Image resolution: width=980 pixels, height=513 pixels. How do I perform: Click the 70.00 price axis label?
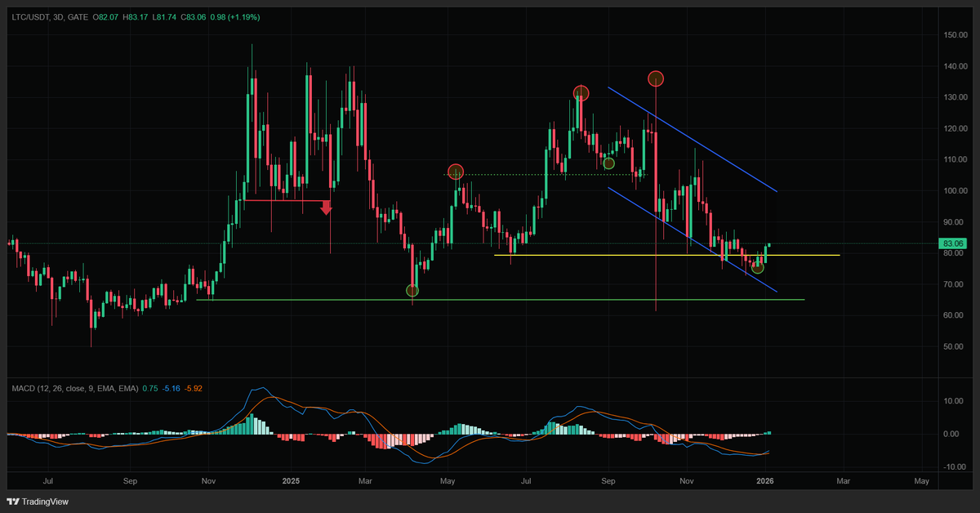955,284
